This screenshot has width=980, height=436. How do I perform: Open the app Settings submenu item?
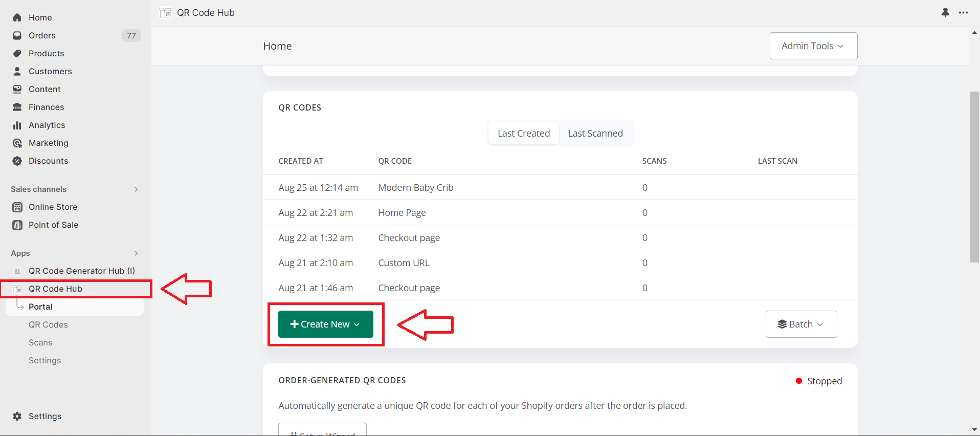[44, 360]
